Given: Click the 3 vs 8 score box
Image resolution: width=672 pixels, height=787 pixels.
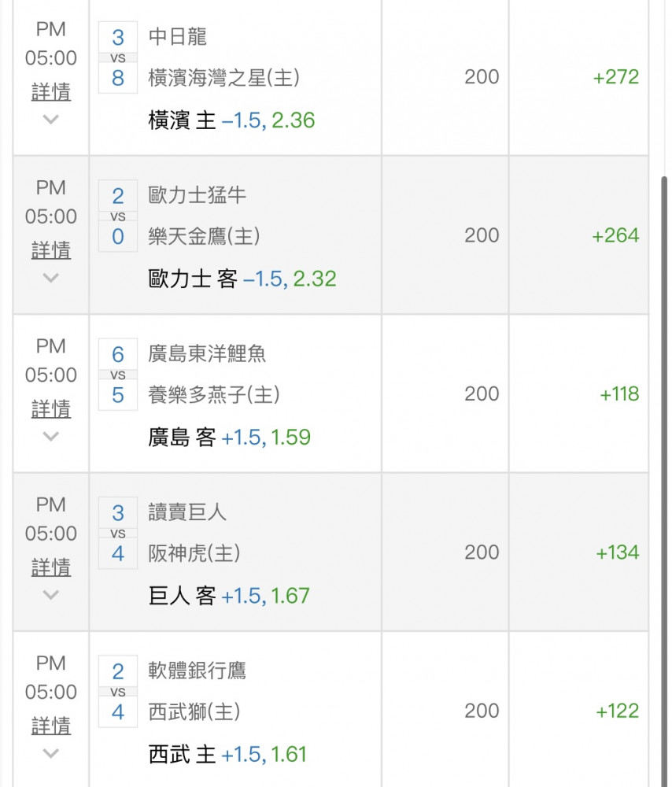Looking at the screenshot, I should pos(118,57).
